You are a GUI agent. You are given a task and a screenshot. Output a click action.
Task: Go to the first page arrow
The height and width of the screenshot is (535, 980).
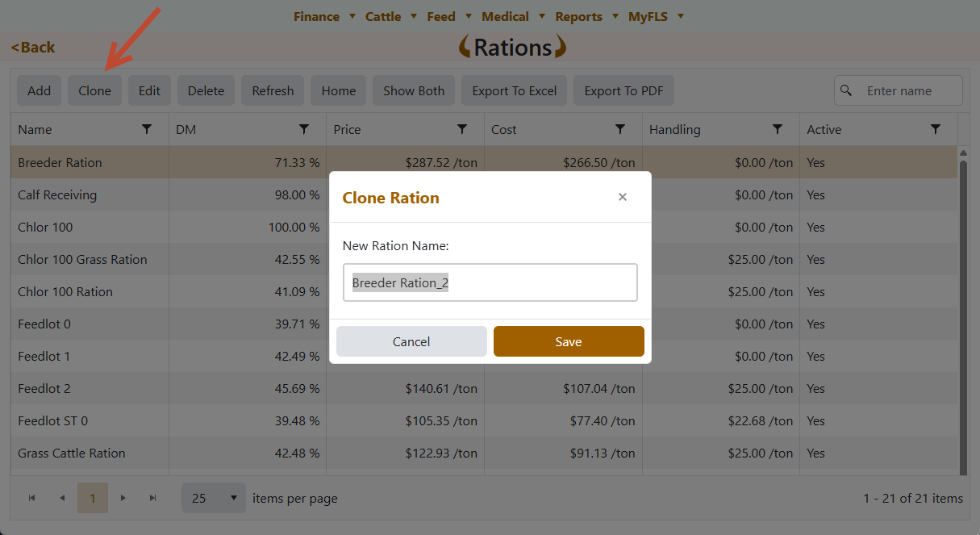[31, 499]
